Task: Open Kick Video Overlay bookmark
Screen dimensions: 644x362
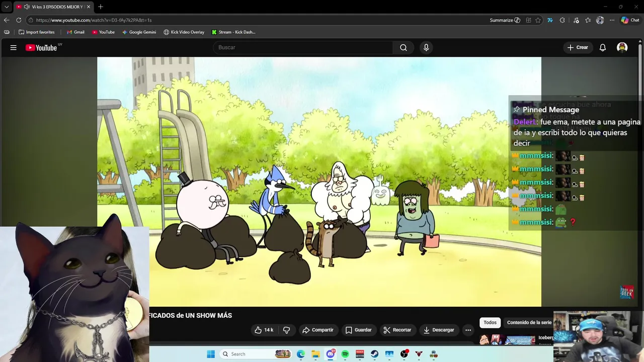Action: 184,32
